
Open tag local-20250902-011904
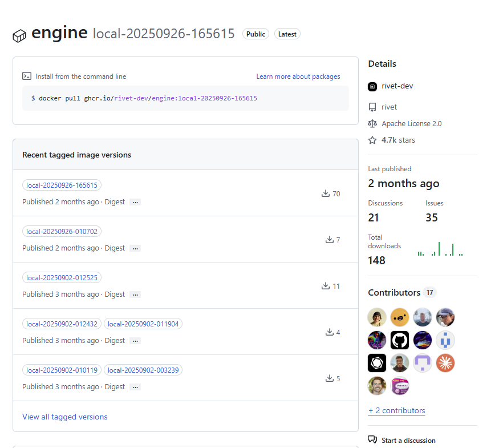pos(143,324)
